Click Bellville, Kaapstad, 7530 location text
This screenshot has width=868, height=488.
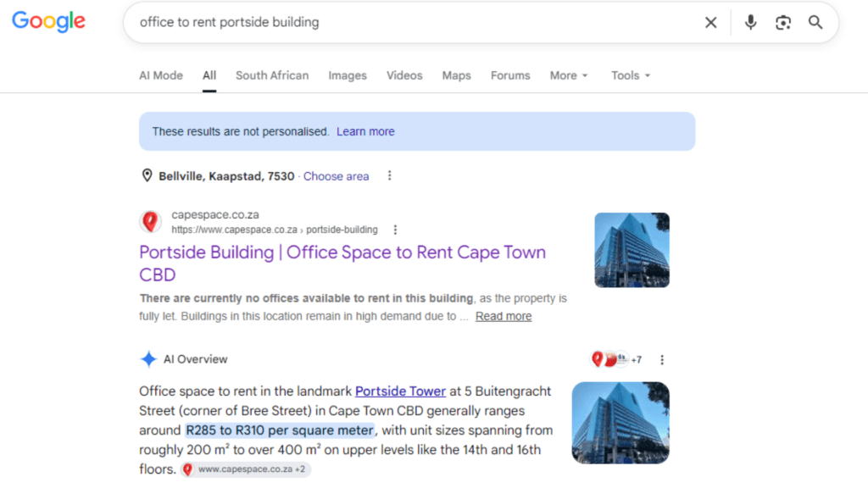226,176
